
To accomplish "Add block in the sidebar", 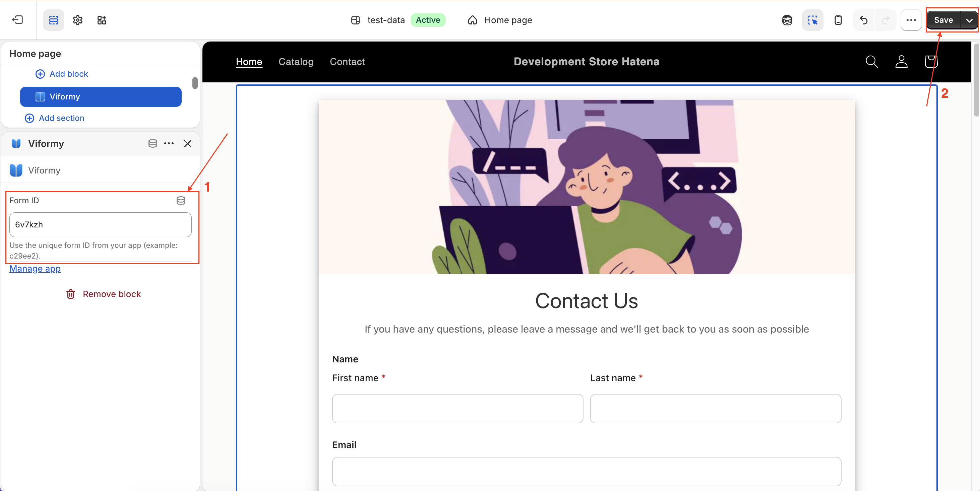I will (62, 74).
